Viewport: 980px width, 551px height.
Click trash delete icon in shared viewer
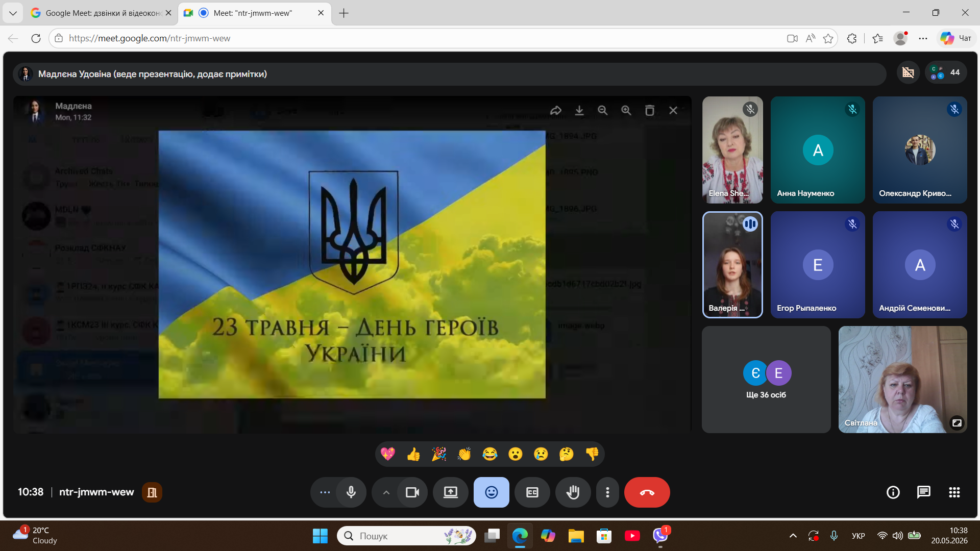650,110
